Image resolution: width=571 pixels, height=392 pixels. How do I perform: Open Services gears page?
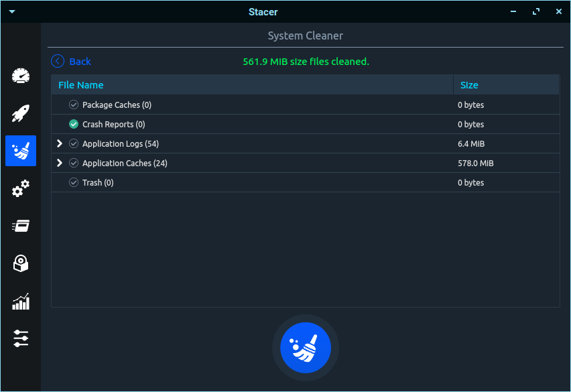[21, 188]
